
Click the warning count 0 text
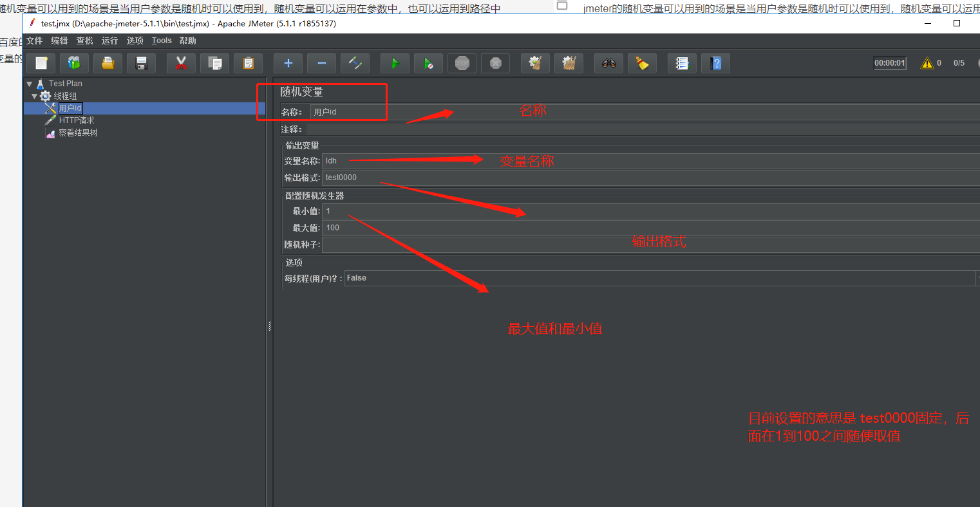939,63
